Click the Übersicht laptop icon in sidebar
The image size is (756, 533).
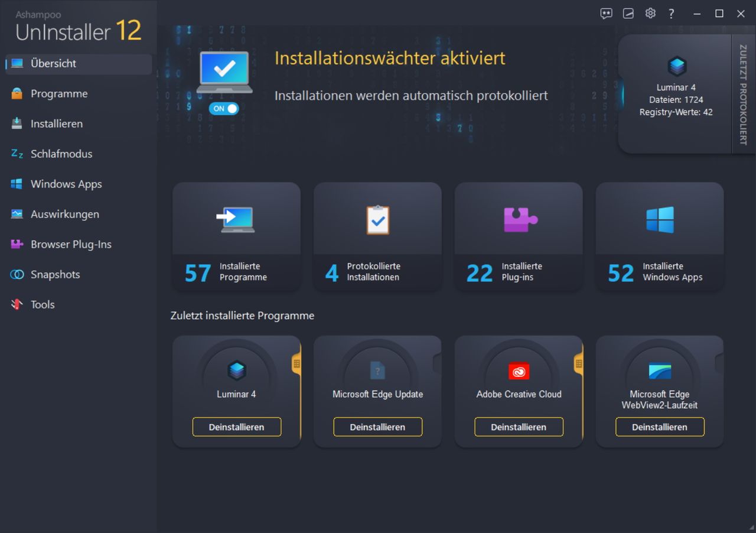[x=17, y=63]
